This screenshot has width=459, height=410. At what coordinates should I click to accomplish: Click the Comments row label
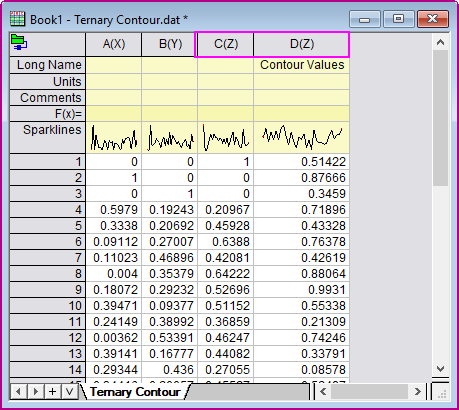click(47, 98)
